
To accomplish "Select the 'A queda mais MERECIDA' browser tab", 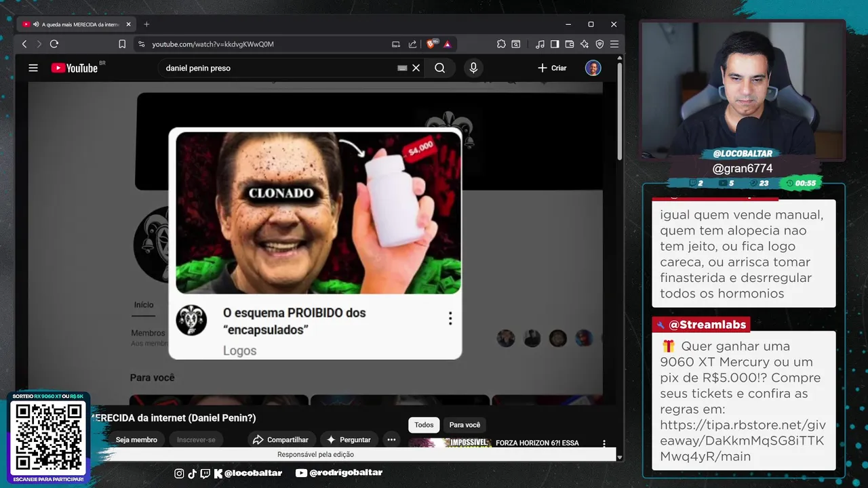I will tap(76, 24).
